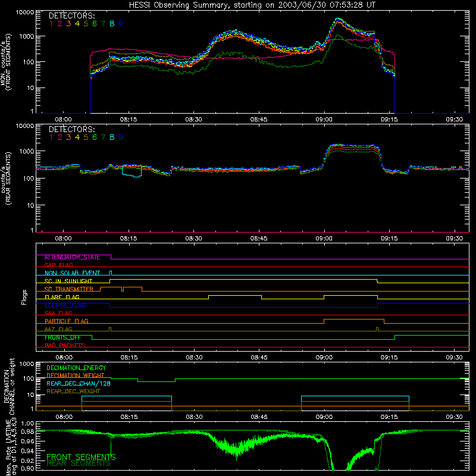
Task: Click the DECIMATION_ENERGY legend label
Action: pyautogui.click(x=76, y=368)
